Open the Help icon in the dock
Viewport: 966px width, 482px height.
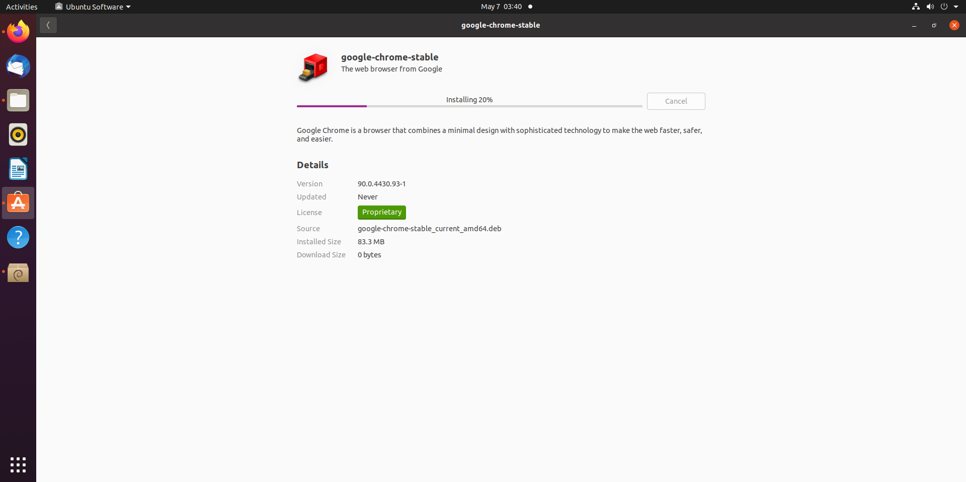(x=18, y=237)
